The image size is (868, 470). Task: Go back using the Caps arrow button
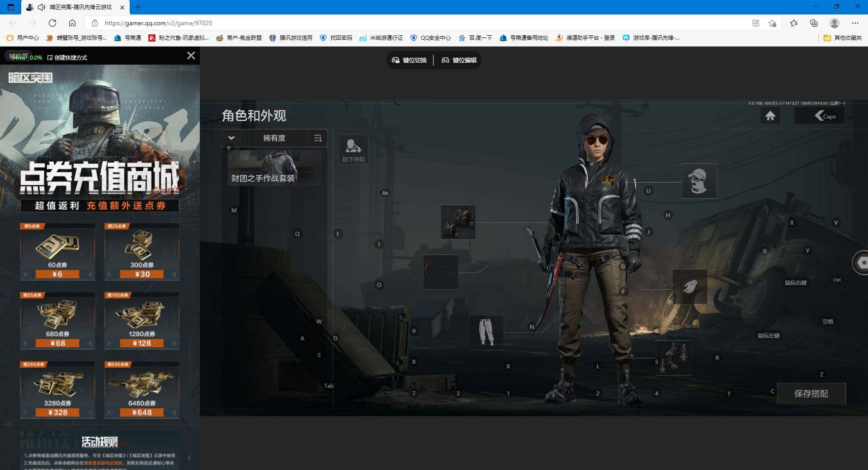819,116
